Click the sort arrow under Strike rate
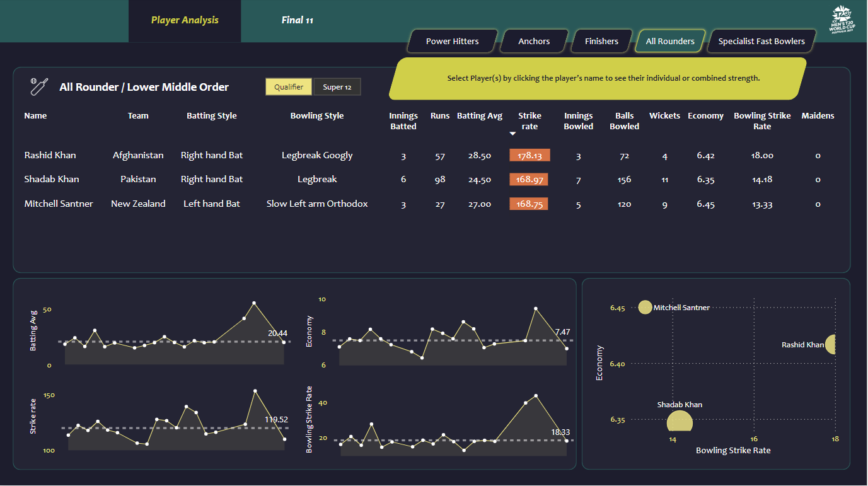 [512, 134]
